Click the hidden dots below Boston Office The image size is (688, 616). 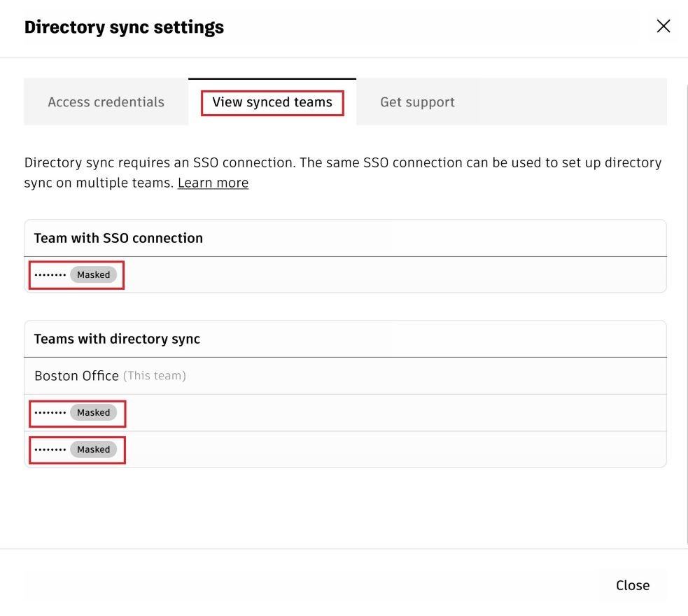coord(50,413)
